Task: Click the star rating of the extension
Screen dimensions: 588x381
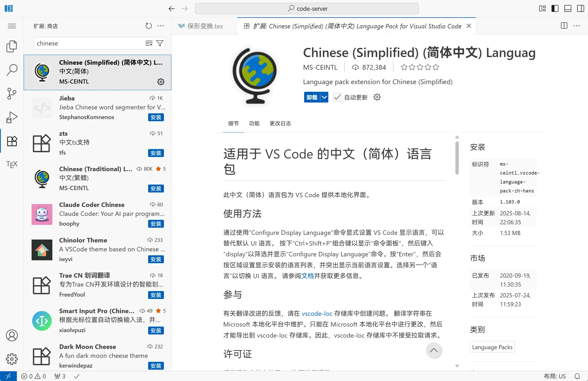Action: [x=420, y=67]
